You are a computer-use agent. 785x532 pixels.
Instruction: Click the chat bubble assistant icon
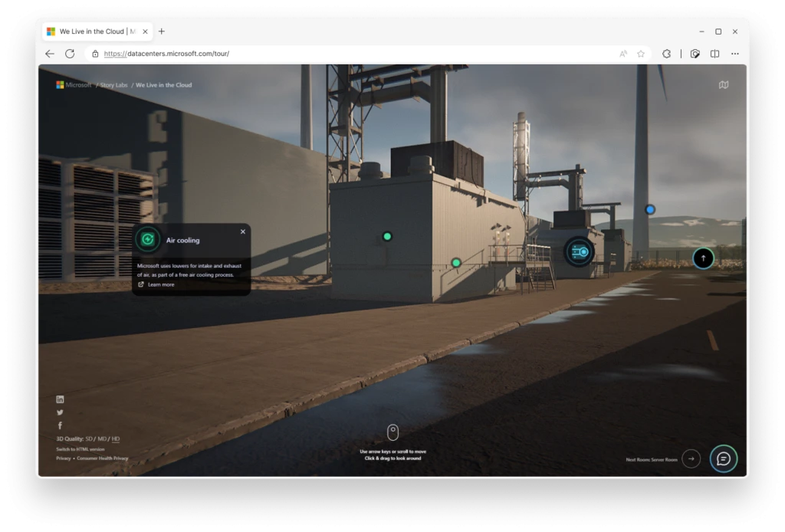723,458
